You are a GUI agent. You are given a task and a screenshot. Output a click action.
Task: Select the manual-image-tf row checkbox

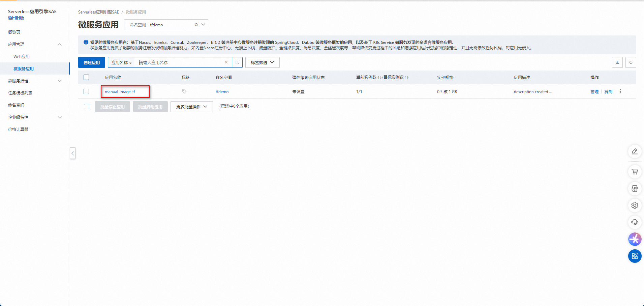click(86, 91)
